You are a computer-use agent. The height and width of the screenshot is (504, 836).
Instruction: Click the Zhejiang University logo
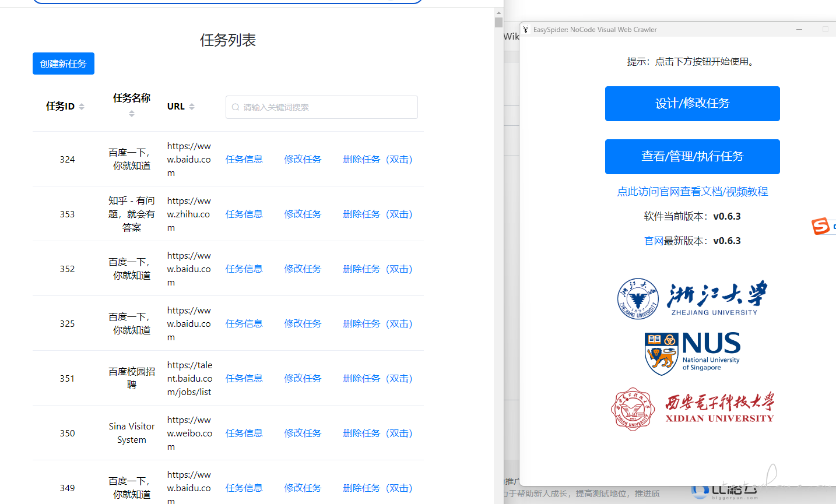[x=692, y=298]
